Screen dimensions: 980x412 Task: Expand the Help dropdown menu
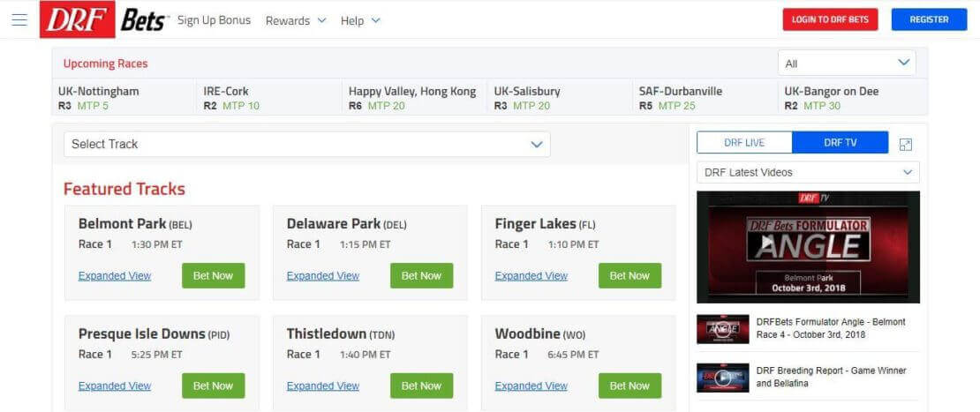click(x=360, y=20)
